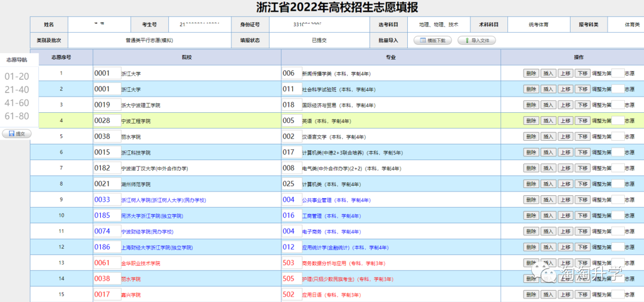Click major code field 011 in row 2
The image size is (644, 302).
[x=292, y=89]
